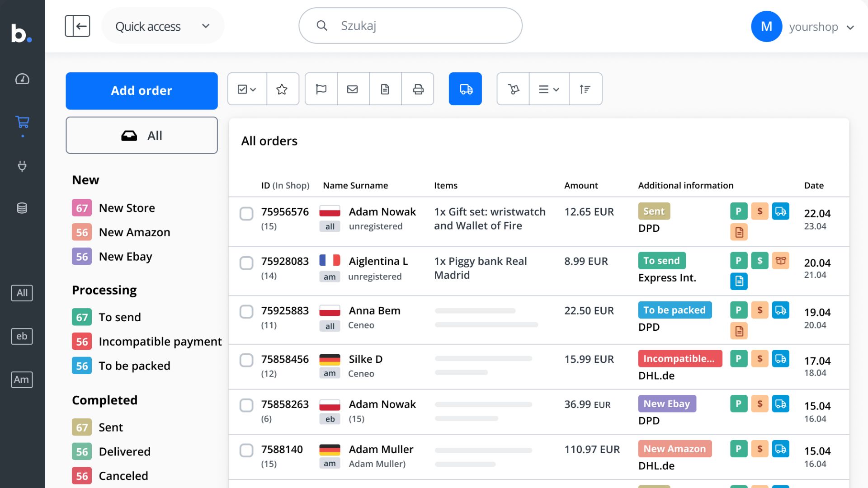The height and width of the screenshot is (488, 868).
Task: Tick checkbox for order 75956576
Action: pyautogui.click(x=246, y=214)
